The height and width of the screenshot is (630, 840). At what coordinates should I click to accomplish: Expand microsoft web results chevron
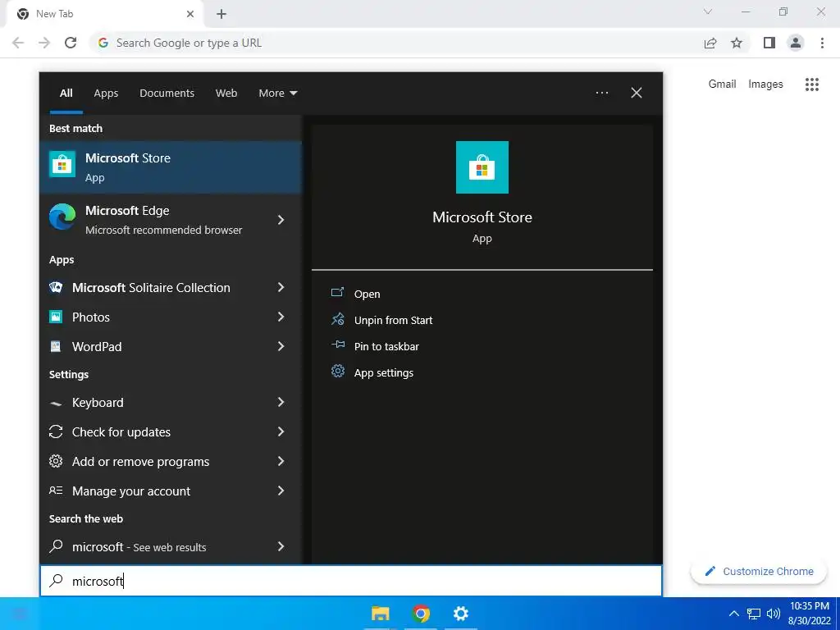[x=281, y=546]
